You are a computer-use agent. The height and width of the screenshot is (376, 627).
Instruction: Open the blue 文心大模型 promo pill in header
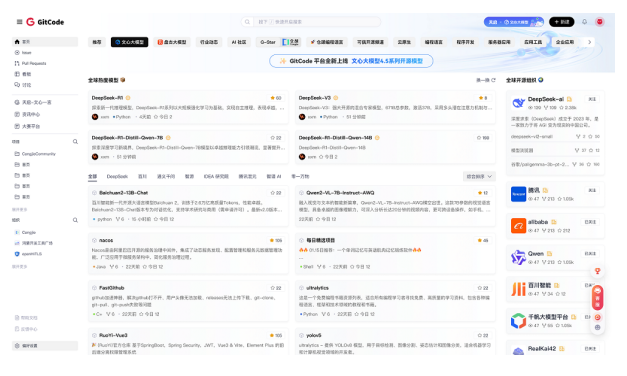coord(514,22)
